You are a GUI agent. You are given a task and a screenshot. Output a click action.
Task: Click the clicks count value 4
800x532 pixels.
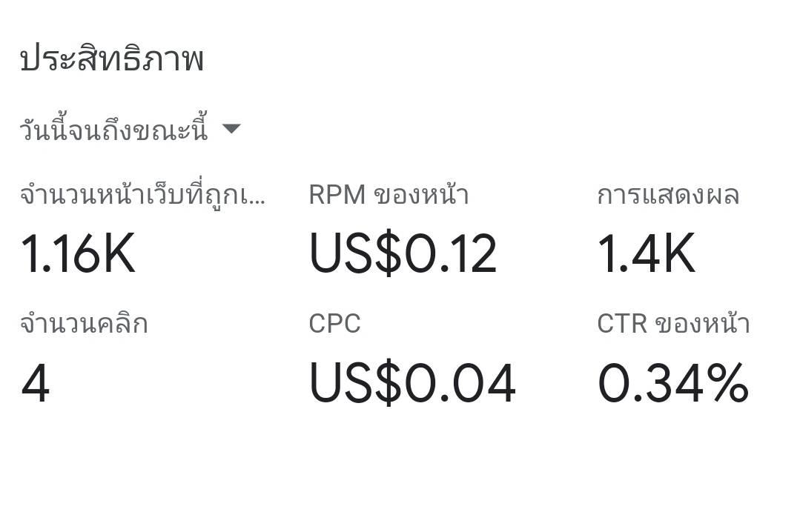click(x=35, y=382)
